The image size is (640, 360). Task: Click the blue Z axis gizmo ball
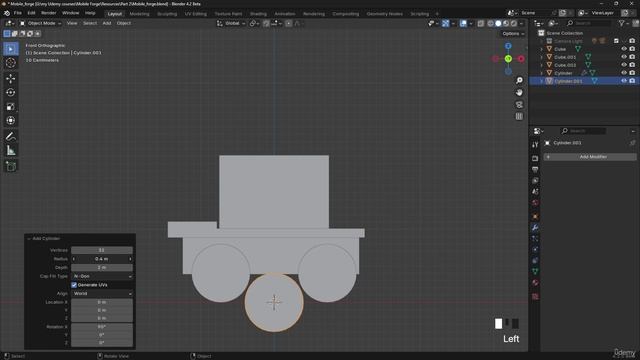pos(508,46)
